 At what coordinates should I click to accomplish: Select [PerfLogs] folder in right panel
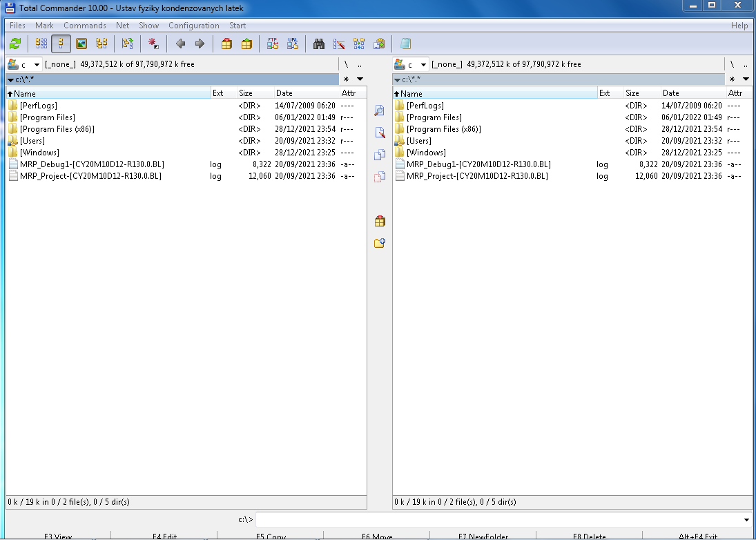572,106
